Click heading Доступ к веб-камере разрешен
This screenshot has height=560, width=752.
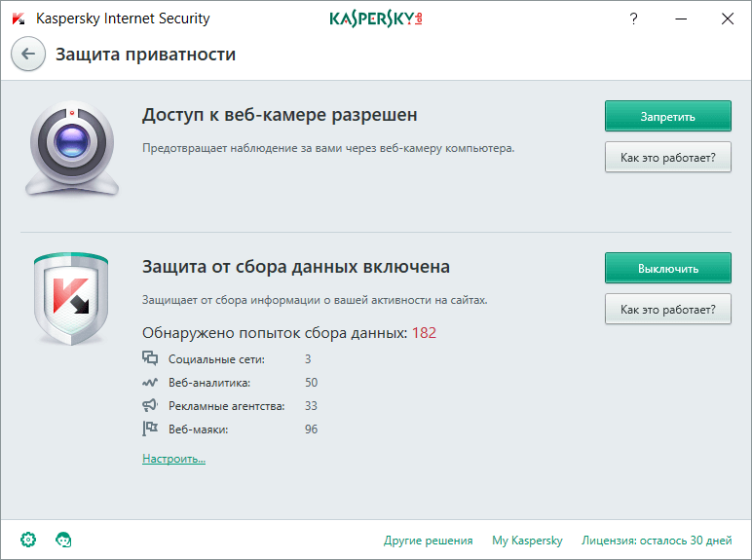click(280, 115)
